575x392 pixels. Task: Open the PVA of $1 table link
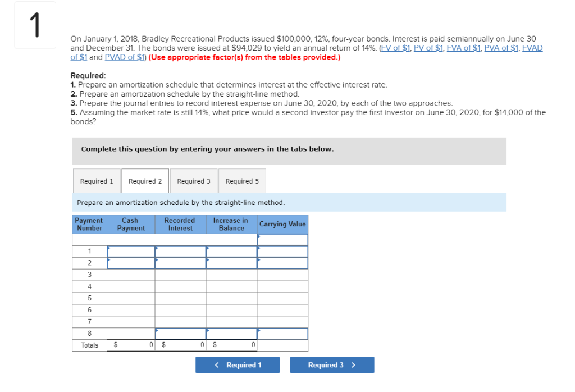[500, 48]
